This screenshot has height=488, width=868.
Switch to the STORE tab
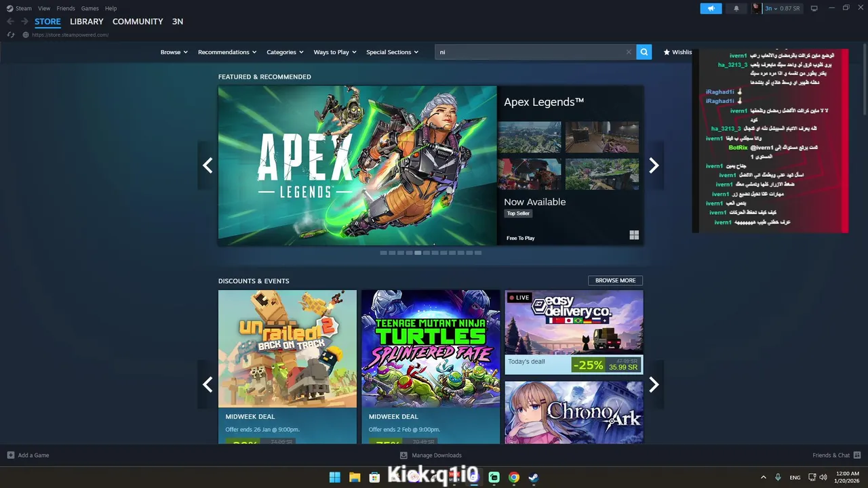(47, 22)
